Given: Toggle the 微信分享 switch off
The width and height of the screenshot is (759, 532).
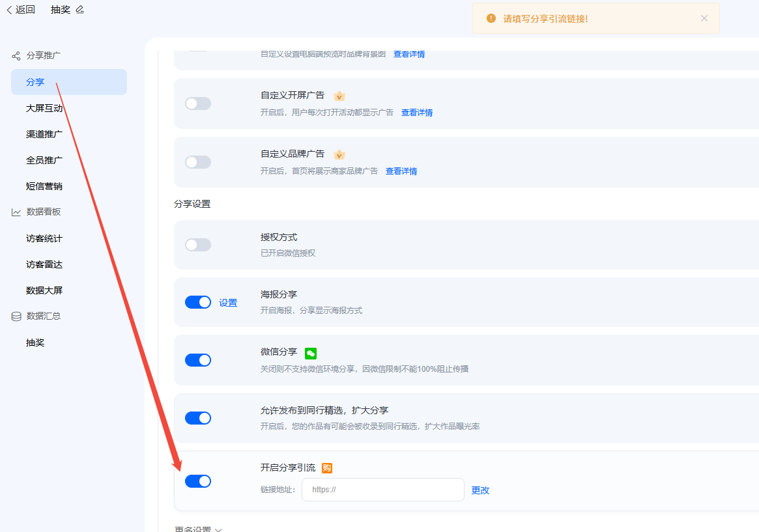Looking at the screenshot, I should [x=198, y=360].
